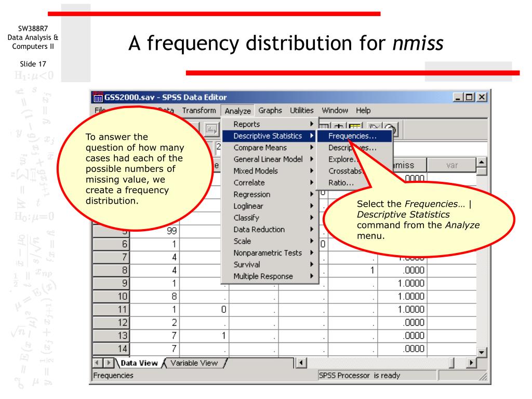Select row header 7
532x399 pixels.
coord(111,257)
